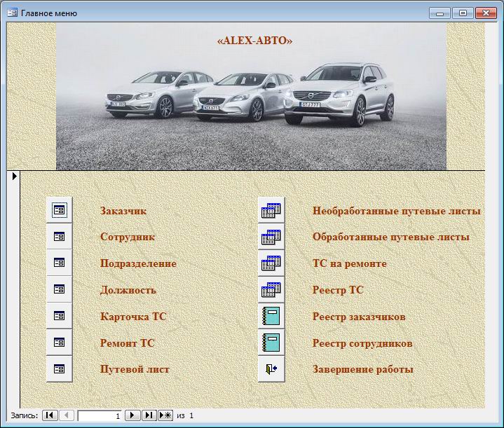Open the Сотрудник form icon button
504x428 pixels.
click(60, 237)
